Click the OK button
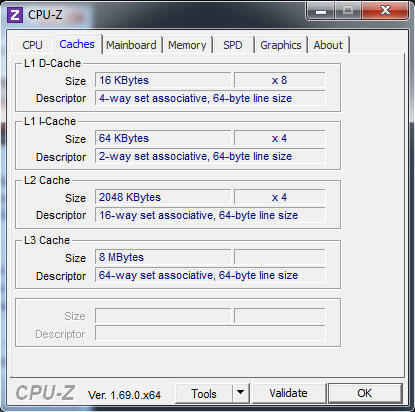The width and height of the screenshot is (415, 412). pyautogui.click(x=365, y=393)
